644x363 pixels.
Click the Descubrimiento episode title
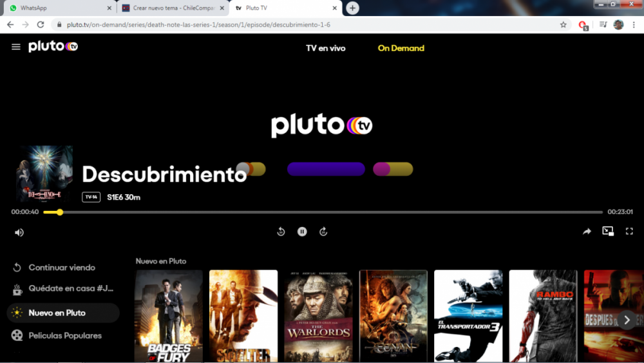(164, 174)
